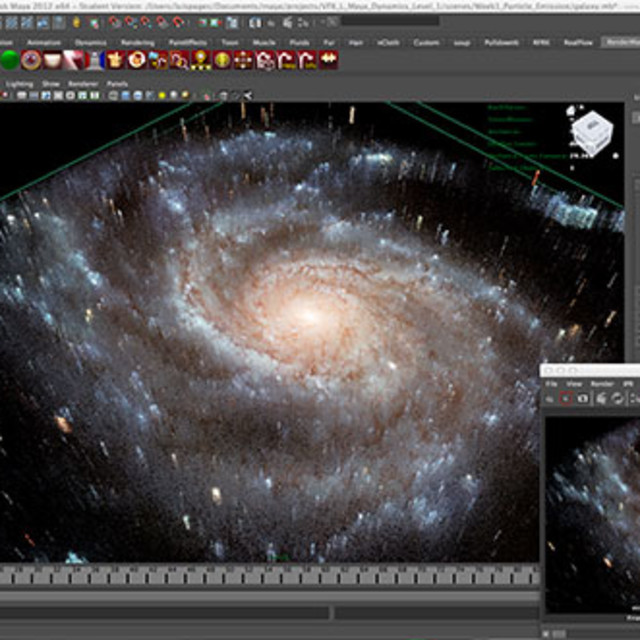Open the Show menu in the viewport panel
The image size is (640, 640).
(50, 84)
